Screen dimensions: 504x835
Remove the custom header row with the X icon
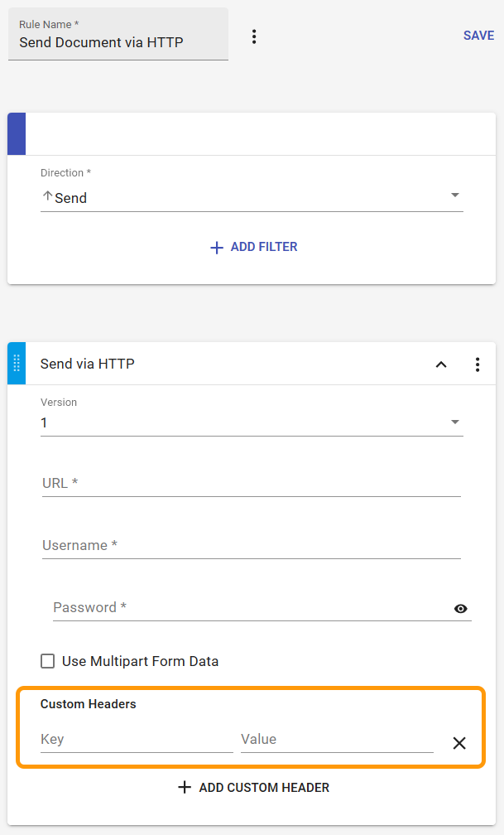459,743
